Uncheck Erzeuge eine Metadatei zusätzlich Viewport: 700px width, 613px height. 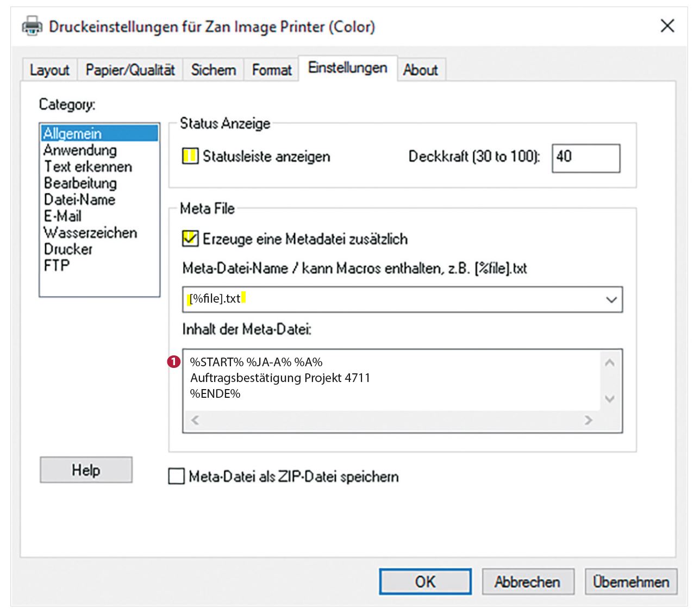pos(190,239)
